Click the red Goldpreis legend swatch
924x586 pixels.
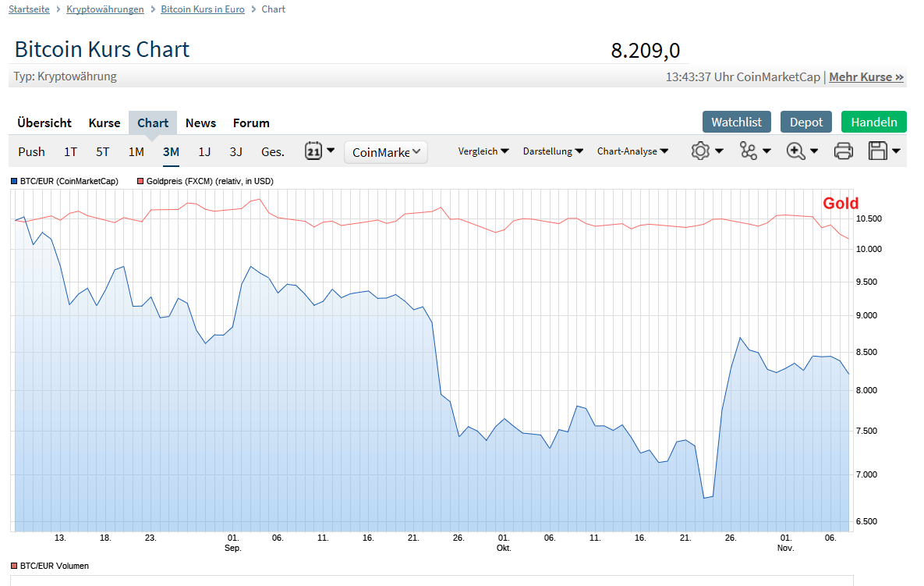coord(140,182)
